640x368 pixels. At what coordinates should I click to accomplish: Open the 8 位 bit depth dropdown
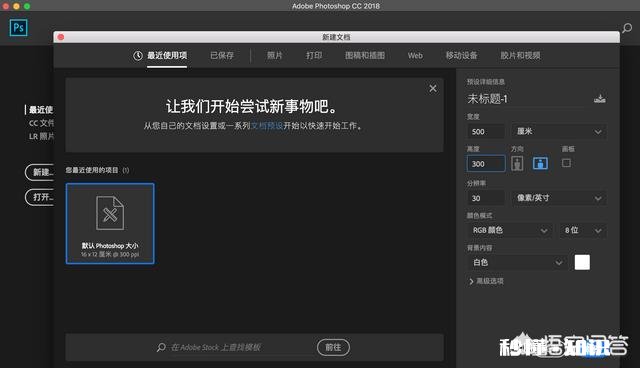[x=582, y=230]
